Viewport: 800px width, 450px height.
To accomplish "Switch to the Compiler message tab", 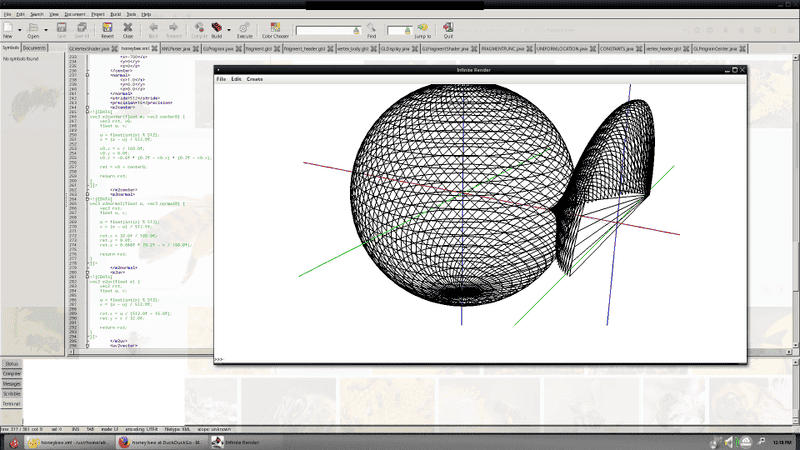I will 11,374.
